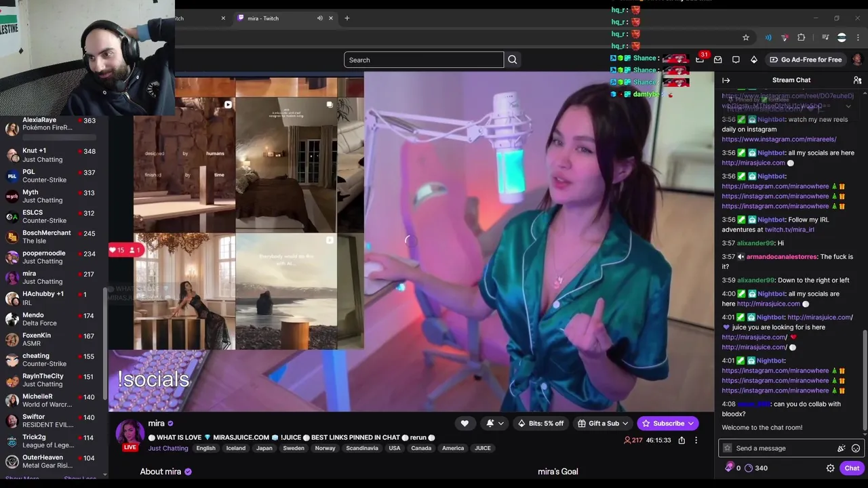This screenshot has width=868, height=488.
Task: Open the whispers chat bubble icon
Action: (736, 60)
